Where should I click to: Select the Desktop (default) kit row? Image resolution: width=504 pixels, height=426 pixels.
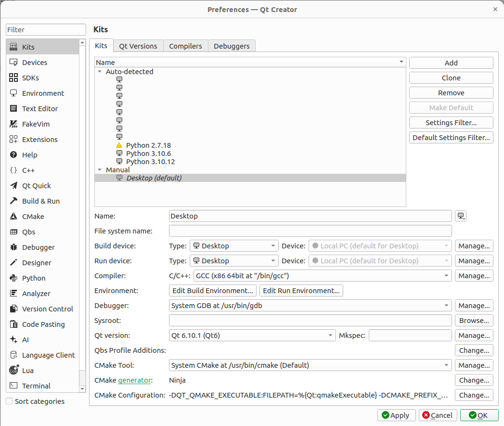(250, 178)
